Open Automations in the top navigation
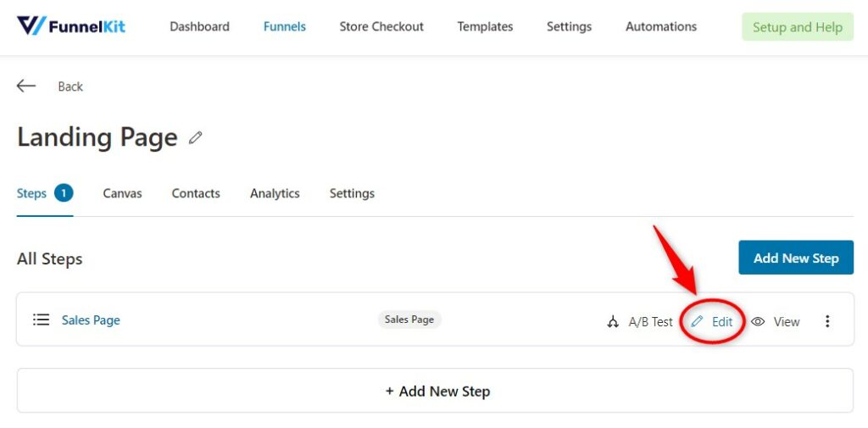Image resolution: width=868 pixels, height=428 pixels. pyautogui.click(x=661, y=26)
